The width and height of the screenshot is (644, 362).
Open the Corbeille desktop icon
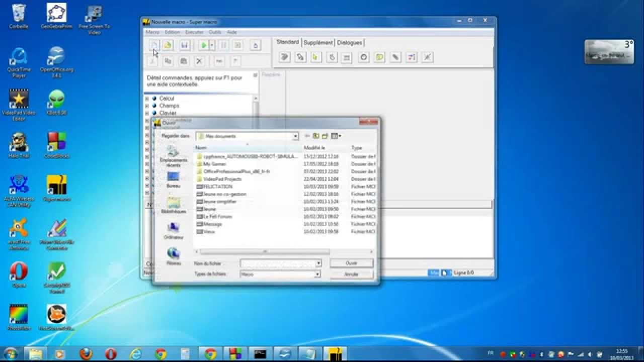pyautogui.click(x=19, y=17)
